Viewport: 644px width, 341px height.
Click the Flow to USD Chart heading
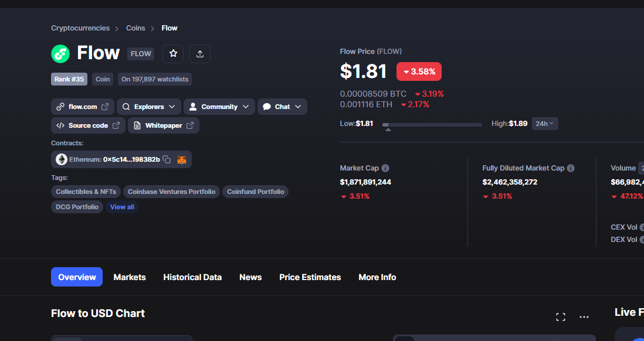click(x=98, y=313)
